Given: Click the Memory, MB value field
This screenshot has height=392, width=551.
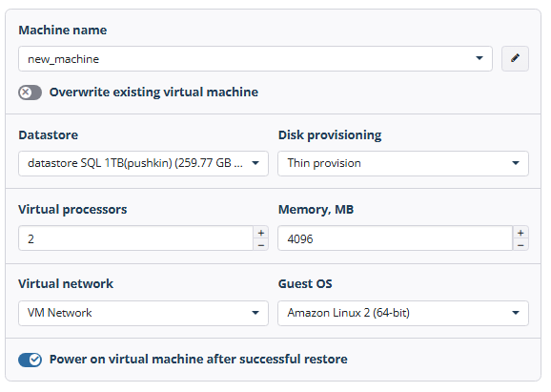Looking at the screenshot, I should pos(396,238).
